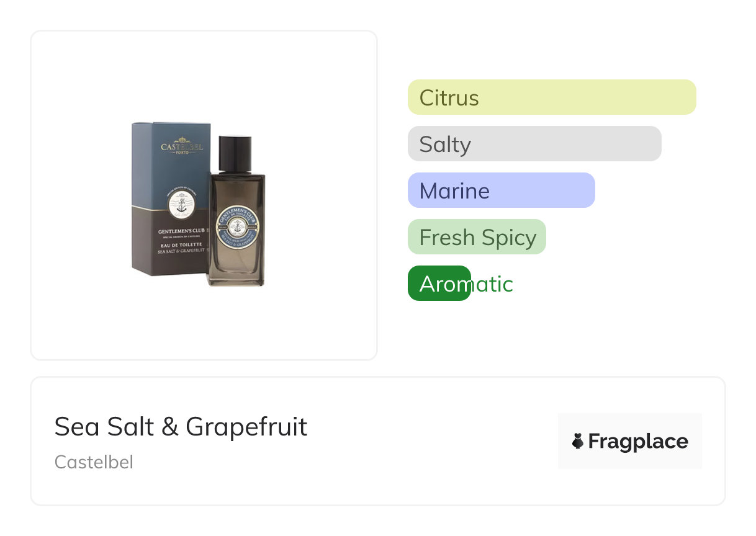Choose the Fresh Spicy accord bar

click(477, 237)
